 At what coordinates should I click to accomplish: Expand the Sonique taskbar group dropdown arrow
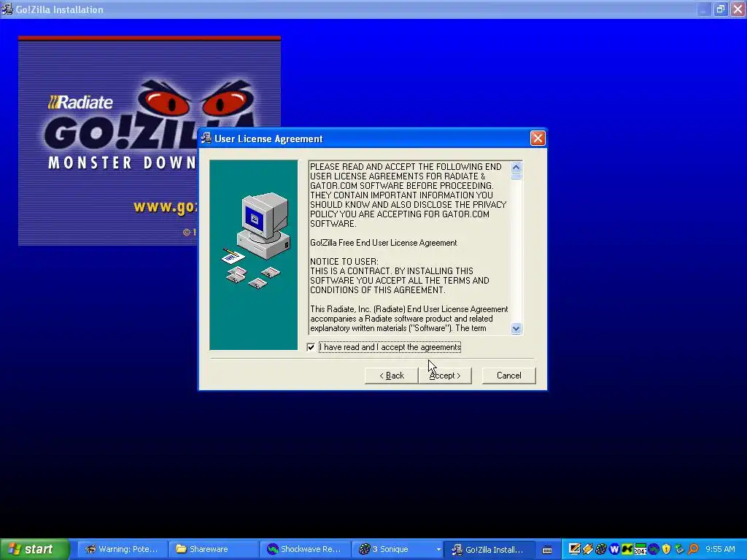438,550
